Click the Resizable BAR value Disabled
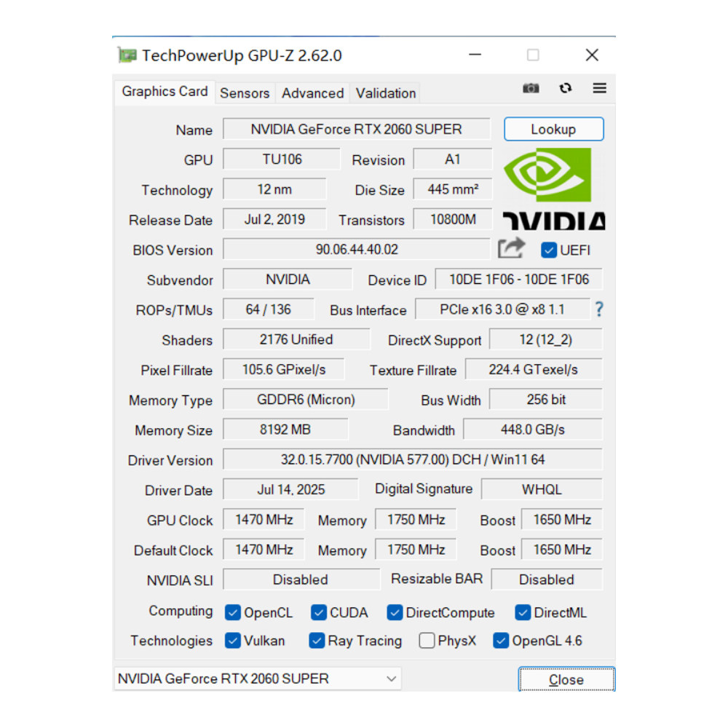728x728 pixels. (x=547, y=579)
